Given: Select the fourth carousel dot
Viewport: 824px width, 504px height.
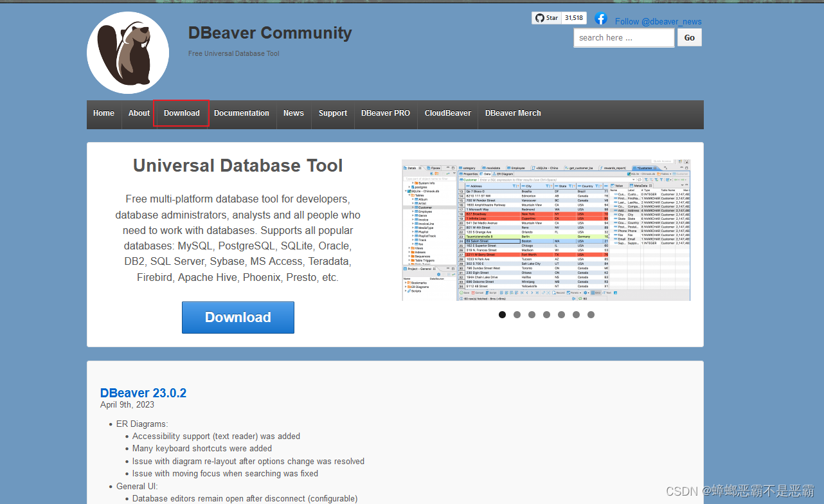Looking at the screenshot, I should tap(546, 314).
